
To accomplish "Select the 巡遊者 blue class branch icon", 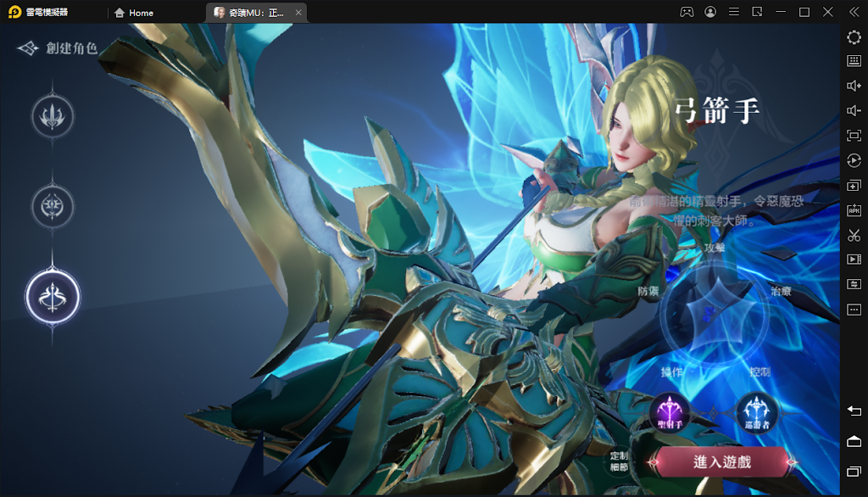I will click(x=757, y=413).
